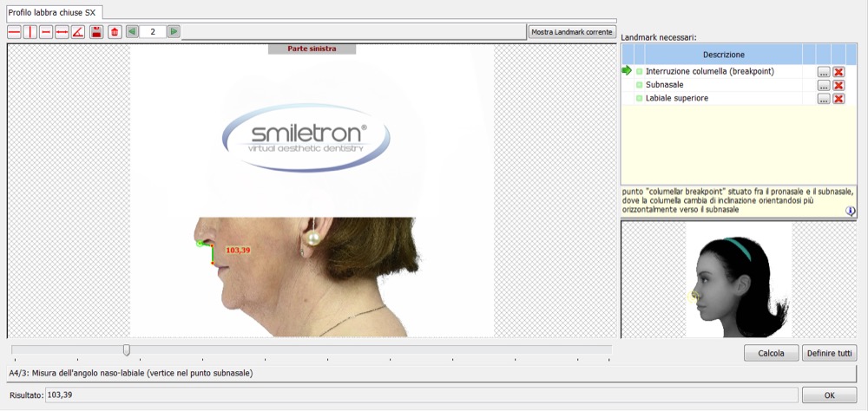The height and width of the screenshot is (411, 868).
Task: Delete the Subnasale landmark
Action: point(838,85)
